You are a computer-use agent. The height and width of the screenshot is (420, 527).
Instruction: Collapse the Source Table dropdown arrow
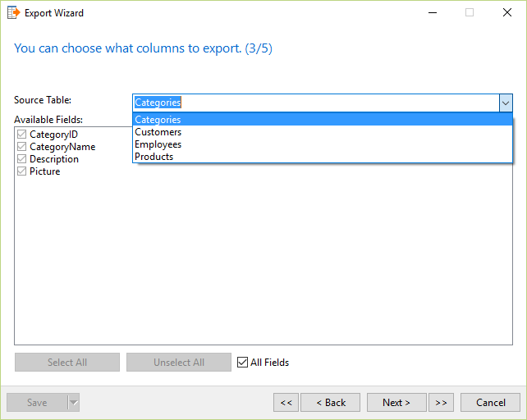506,103
